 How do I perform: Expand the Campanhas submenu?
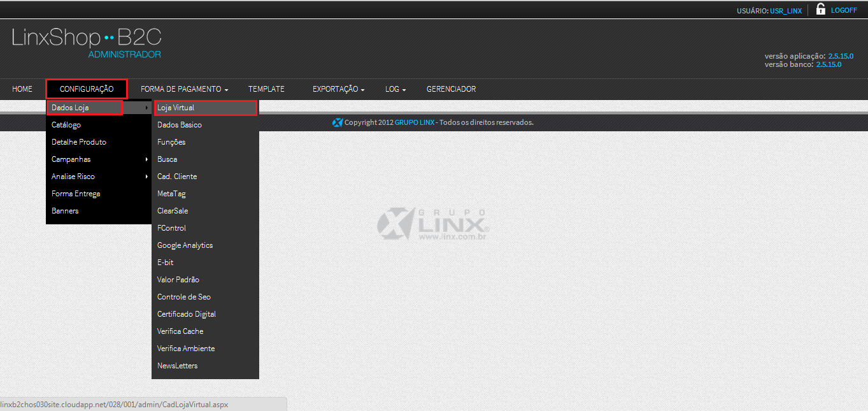99,159
